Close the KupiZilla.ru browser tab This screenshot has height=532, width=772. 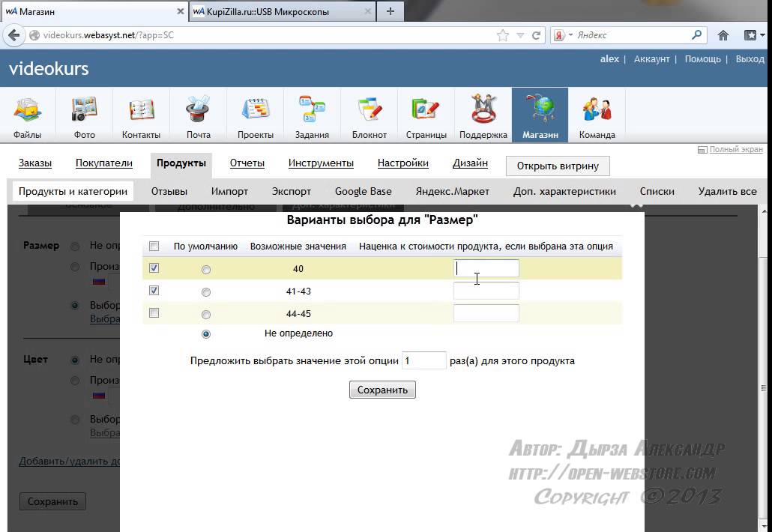tap(367, 11)
